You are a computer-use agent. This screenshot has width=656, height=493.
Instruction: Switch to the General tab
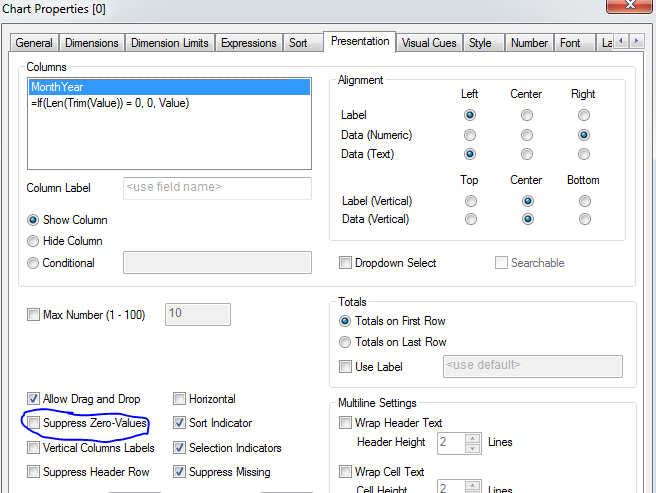pyautogui.click(x=34, y=43)
